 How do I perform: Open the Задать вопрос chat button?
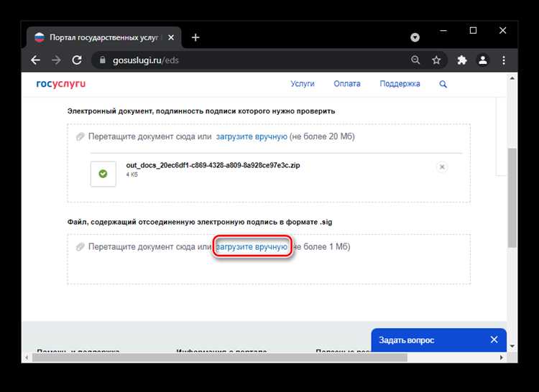coord(406,340)
